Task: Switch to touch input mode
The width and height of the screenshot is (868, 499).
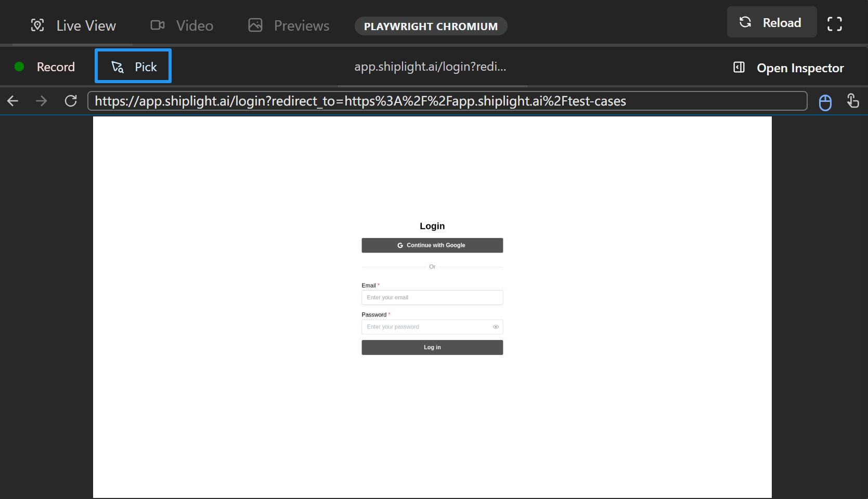Action: [853, 100]
